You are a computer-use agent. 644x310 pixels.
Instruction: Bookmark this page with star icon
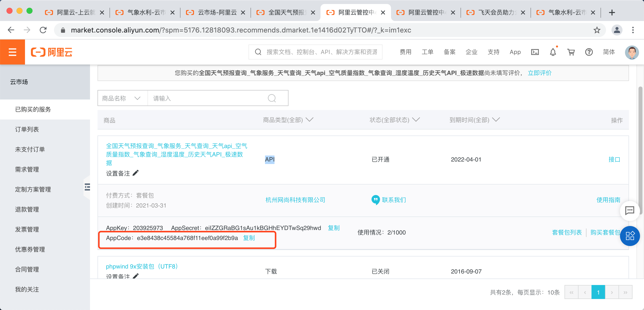pos(597,30)
